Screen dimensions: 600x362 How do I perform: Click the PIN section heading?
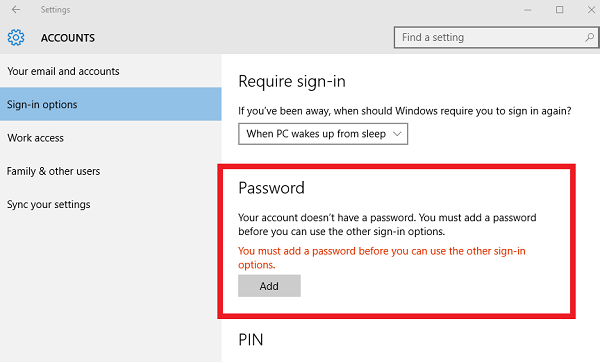251,340
